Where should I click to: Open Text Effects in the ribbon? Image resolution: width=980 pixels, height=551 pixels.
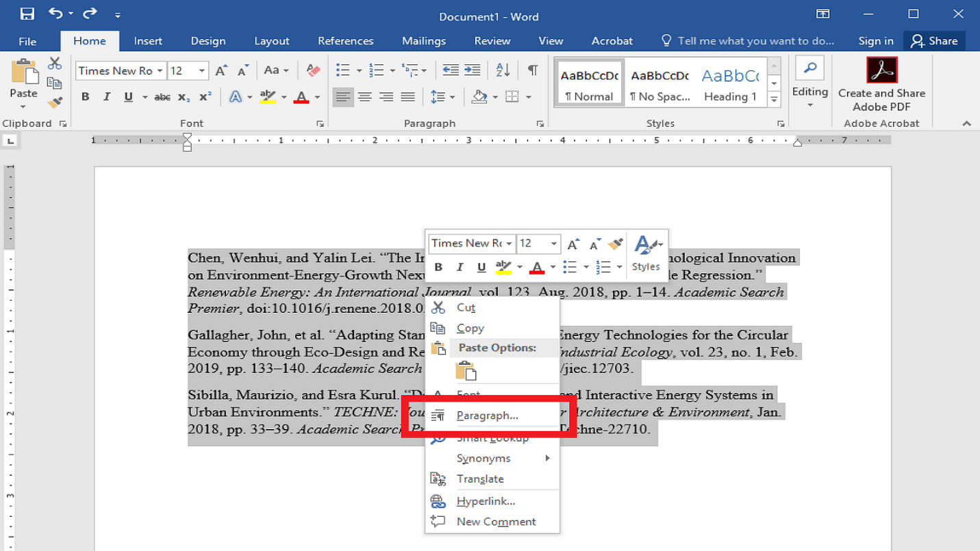tap(236, 97)
